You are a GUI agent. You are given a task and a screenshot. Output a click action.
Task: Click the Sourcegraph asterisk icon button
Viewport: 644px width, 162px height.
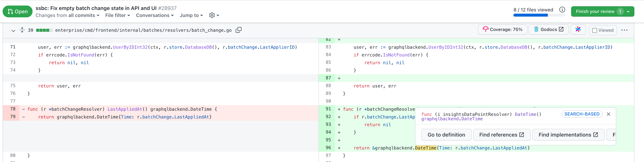coord(578,29)
